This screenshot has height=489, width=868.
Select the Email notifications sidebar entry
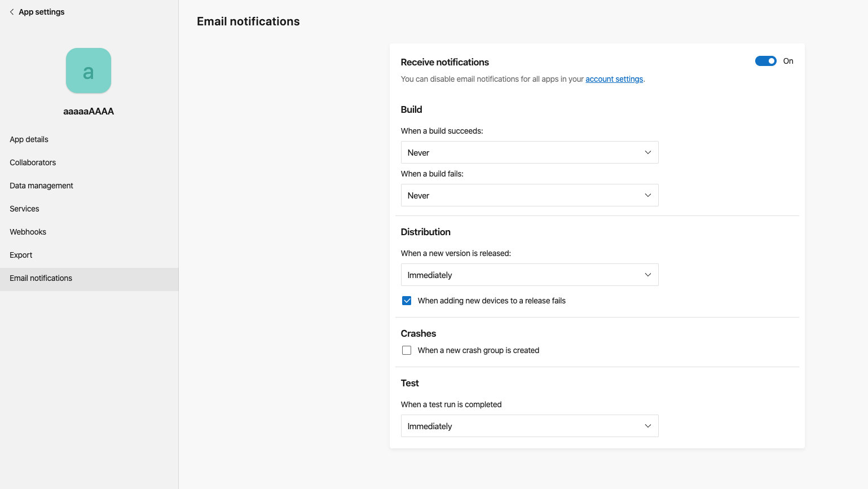(x=41, y=278)
